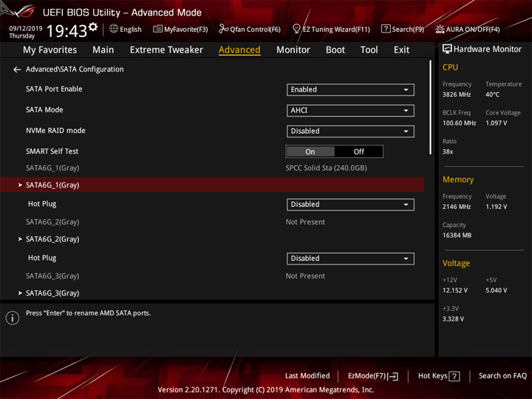Open MyFavorite(F3) list icon

point(157,29)
